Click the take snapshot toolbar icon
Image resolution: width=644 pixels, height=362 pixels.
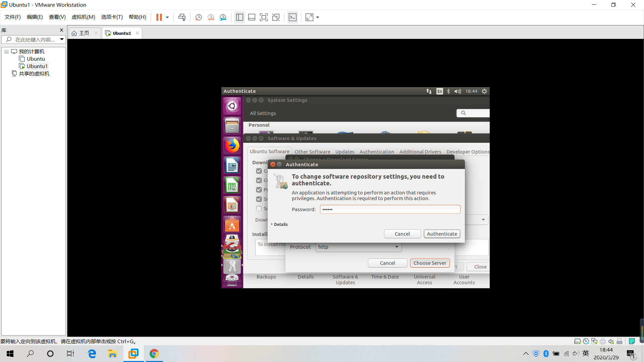tap(199, 17)
